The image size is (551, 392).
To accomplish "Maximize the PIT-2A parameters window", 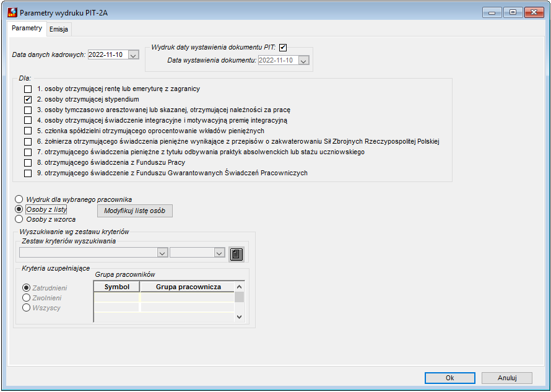I will (x=513, y=12).
